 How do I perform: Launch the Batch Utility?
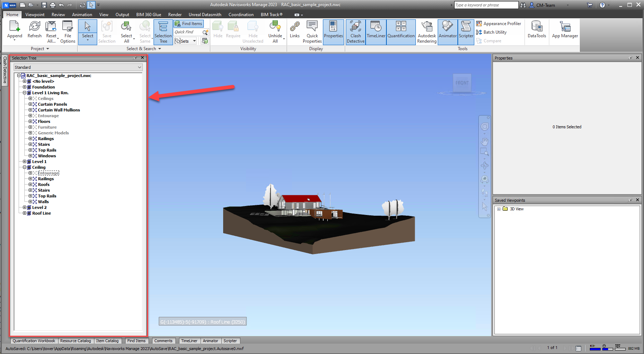[x=492, y=32]
